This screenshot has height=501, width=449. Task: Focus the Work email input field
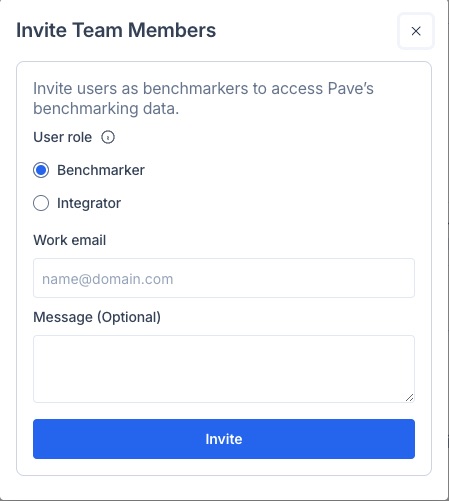[224, 278]
